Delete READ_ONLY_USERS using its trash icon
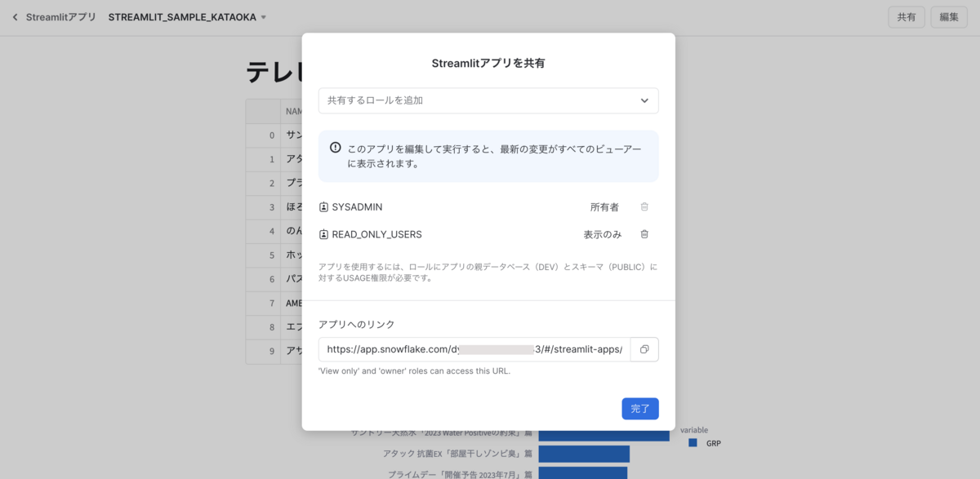The height and width of the screenshot is (479, 980). pyautogui.click(x=644, y=233)
